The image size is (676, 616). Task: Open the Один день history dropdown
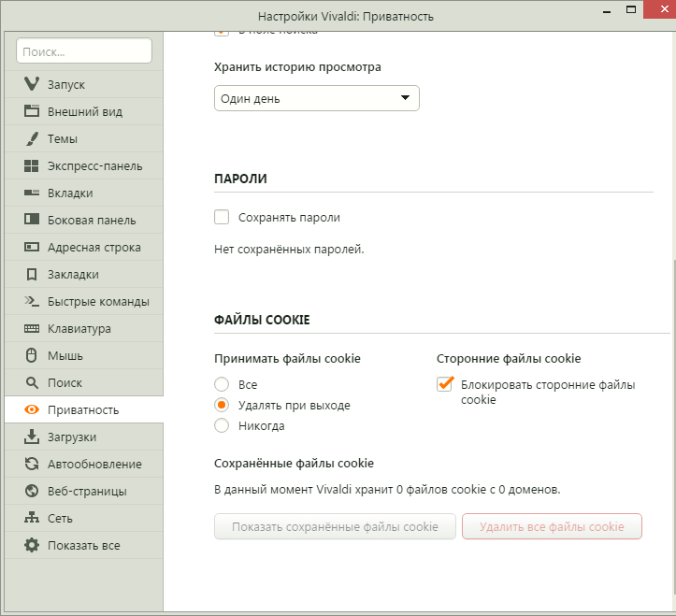pyautogui.click(x=316, y=98)
